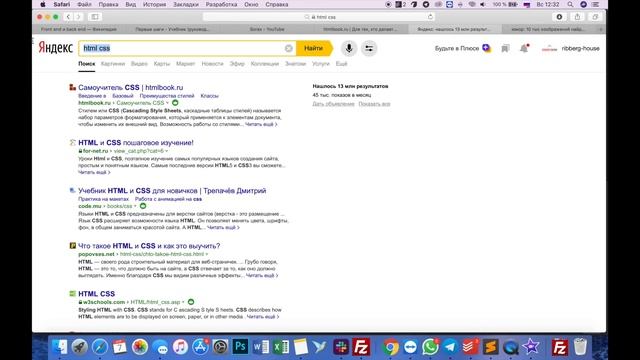Expand dropdown arrow after w3schools.com URL
This screenshot has height=360, width=640.
(x=183, y=302)
